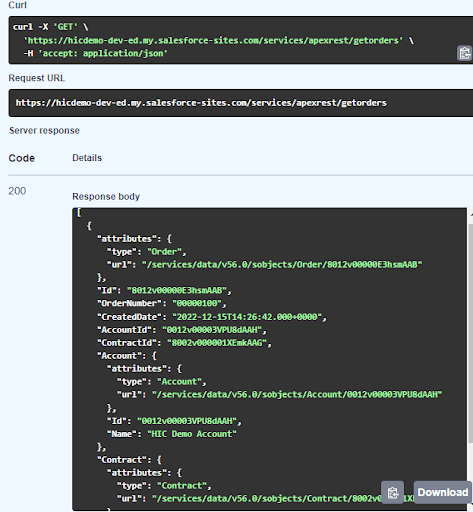The image size is (473, 512).
Task: Click the "Contract": { line
Action: [129, 460]
